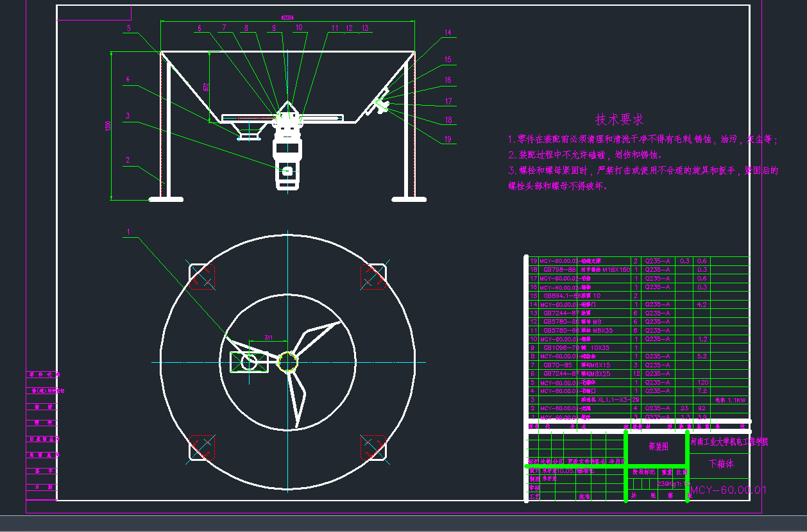
Task: Select drawing number MCY-60.00.01 in title block
Action: click(x=727, y=490)
